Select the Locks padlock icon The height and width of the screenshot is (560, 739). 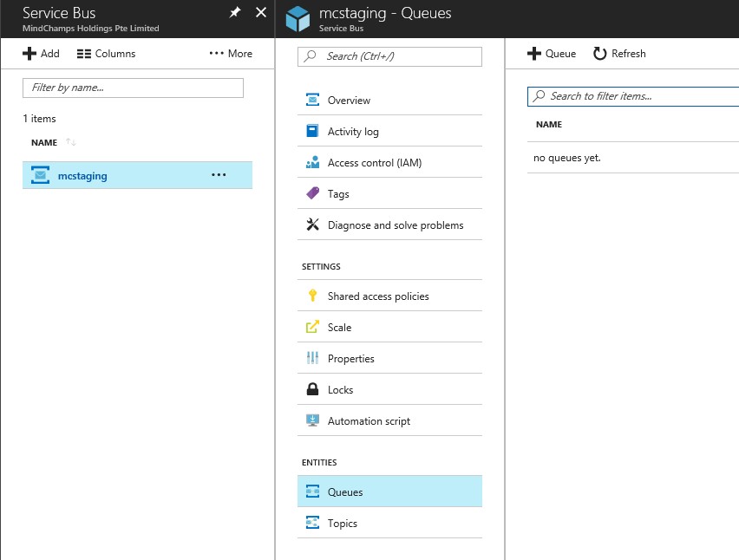(312, 390)
